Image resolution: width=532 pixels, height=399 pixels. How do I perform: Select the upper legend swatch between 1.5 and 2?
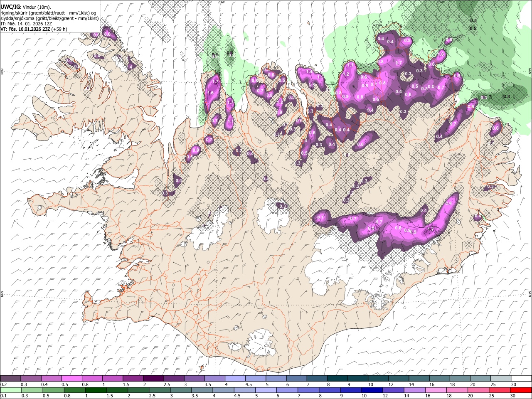[133, 378]
